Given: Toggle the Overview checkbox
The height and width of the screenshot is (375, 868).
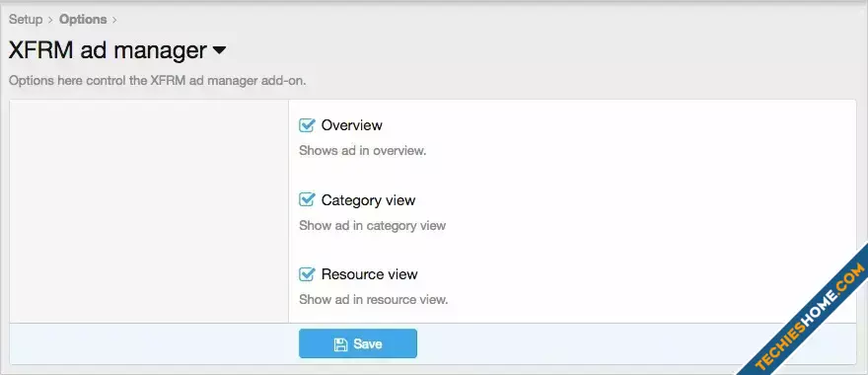Looking at the screenshot, I should [307, 125].
